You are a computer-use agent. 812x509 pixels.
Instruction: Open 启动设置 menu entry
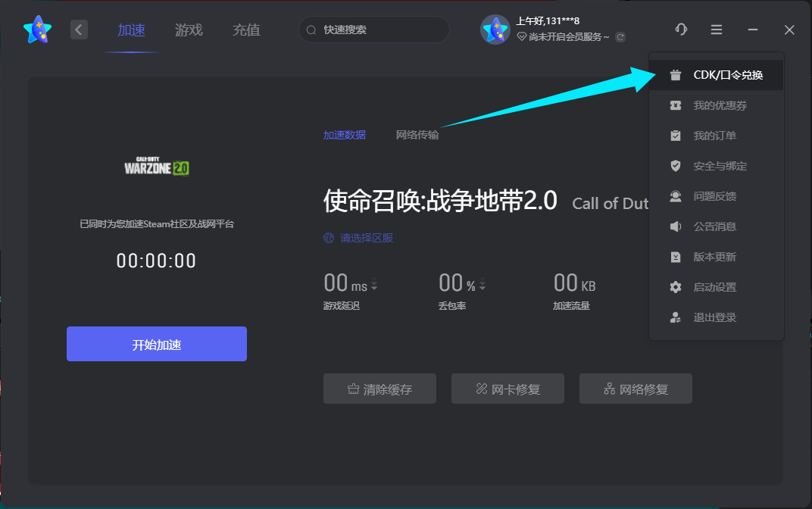[717, 287]
